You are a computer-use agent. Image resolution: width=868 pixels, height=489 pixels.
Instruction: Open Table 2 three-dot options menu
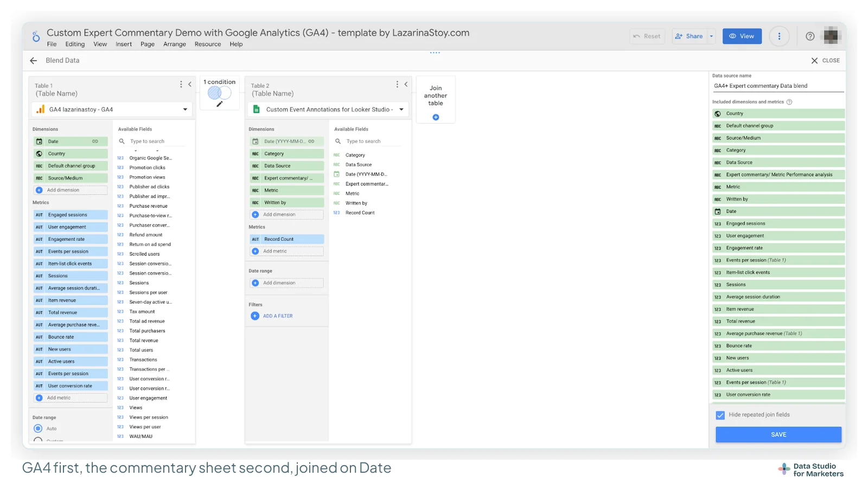(x=397, y=85)
